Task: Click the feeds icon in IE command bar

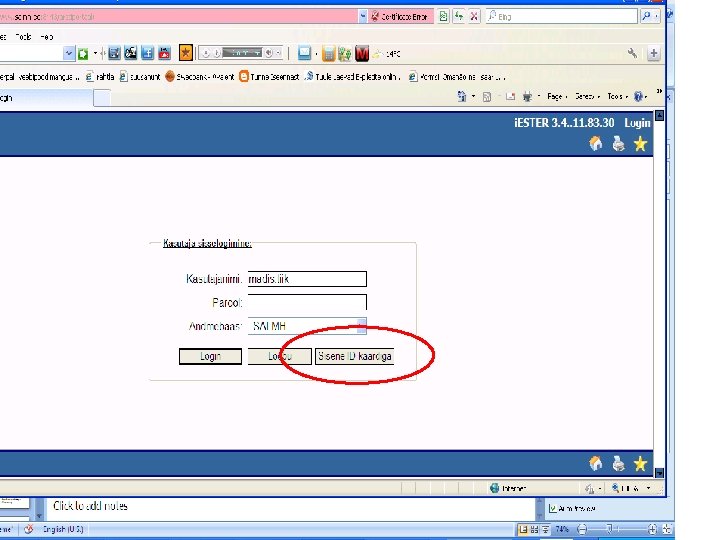Action: click(x=487, y=97)
